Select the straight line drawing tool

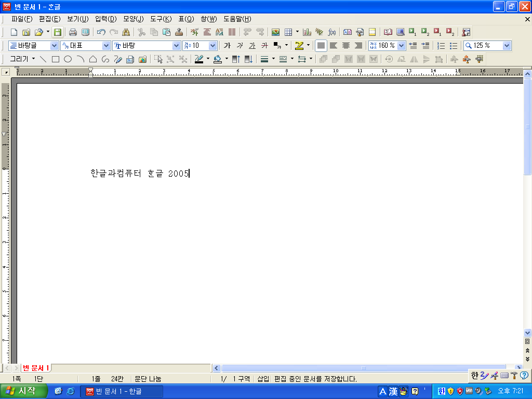click(43, 59)
